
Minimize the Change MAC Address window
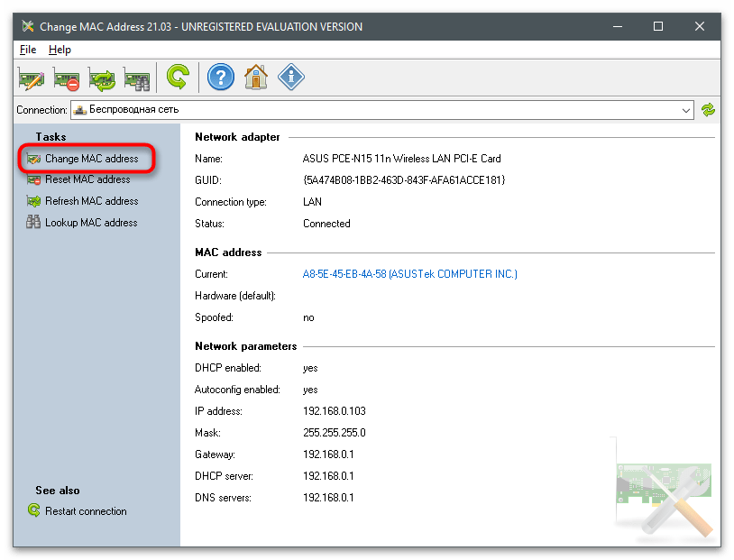pyautogui.click(x=618, y=27)
